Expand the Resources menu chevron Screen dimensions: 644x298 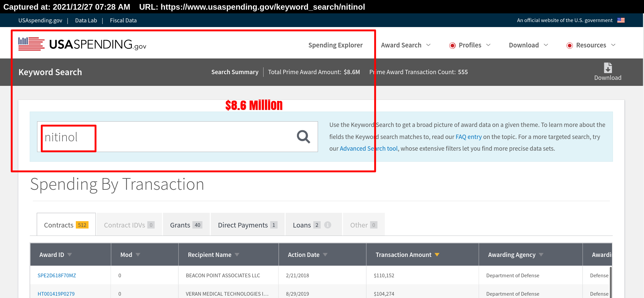coord(613,45)
